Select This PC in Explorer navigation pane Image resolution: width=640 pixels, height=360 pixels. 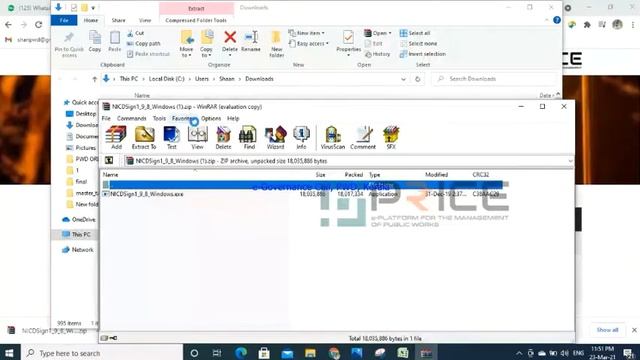tap(76, 234)
